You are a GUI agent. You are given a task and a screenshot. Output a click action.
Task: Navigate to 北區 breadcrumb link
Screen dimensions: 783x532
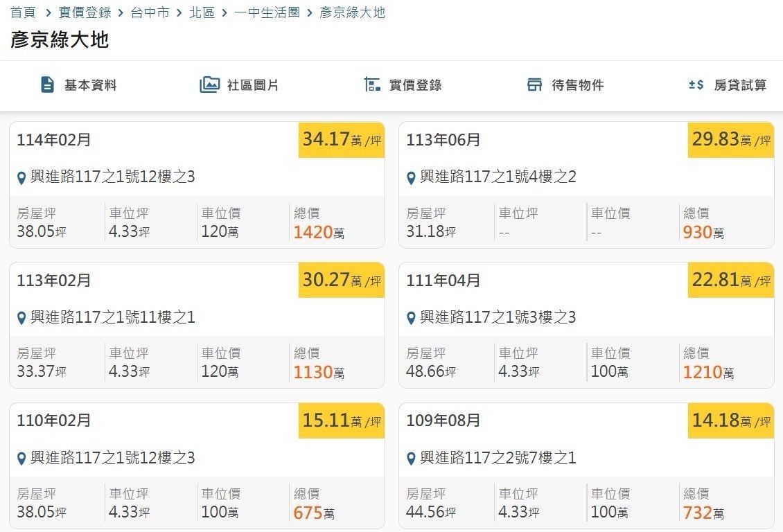202,12
